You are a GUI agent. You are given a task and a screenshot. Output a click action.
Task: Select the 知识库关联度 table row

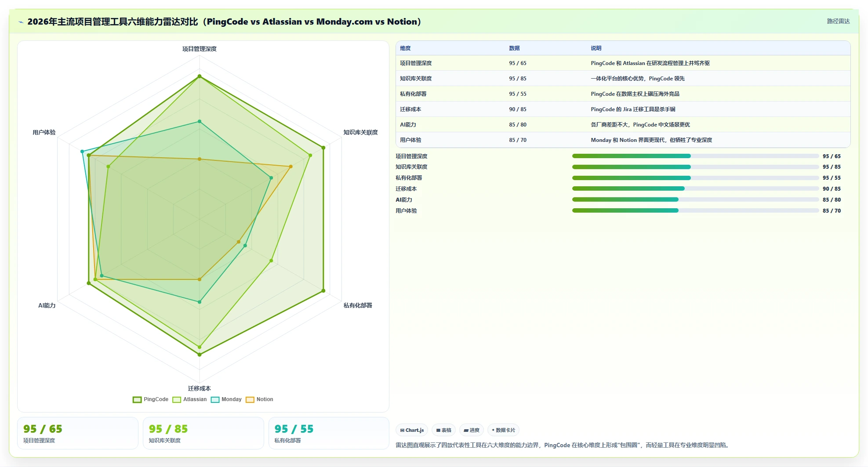coord(623,79)
